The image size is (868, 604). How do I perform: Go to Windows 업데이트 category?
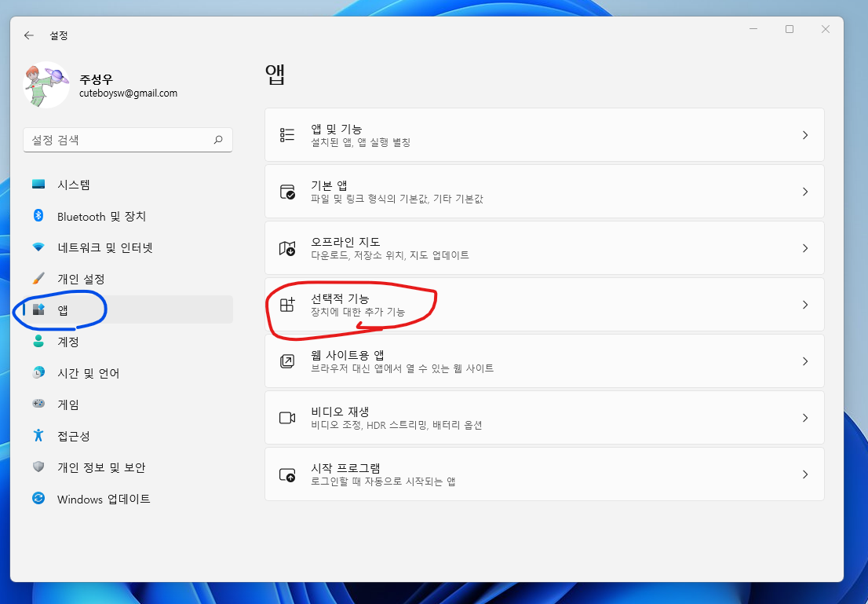128,499
